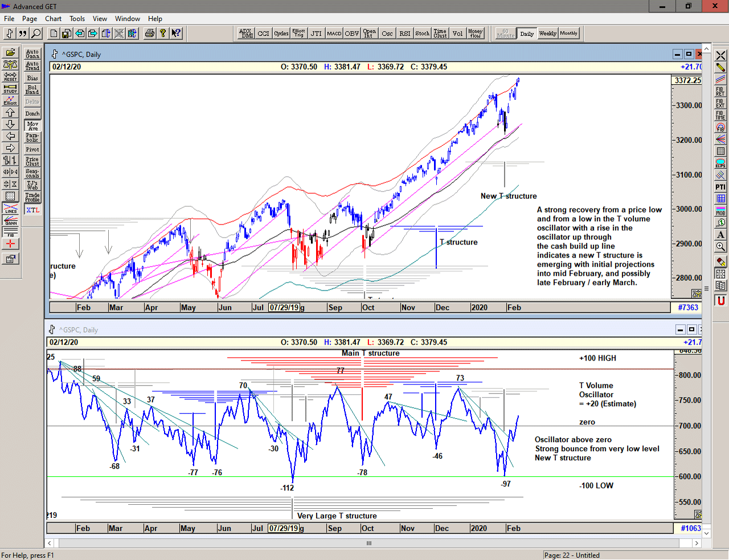Click the Print icon in the toolbar
The height and width of the screenshot is (560, 729).
click(x=150, y=34)
